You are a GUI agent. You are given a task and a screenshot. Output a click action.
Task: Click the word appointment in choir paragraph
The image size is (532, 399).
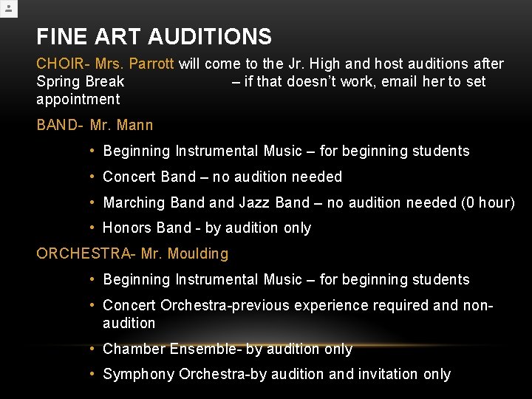[x=78, y=99]
